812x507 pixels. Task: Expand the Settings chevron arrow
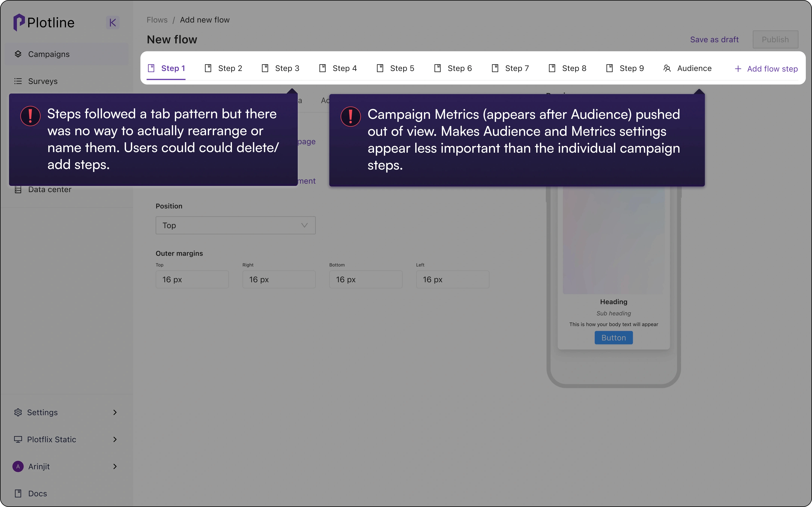pyautogui.click(x=115, y=412)
